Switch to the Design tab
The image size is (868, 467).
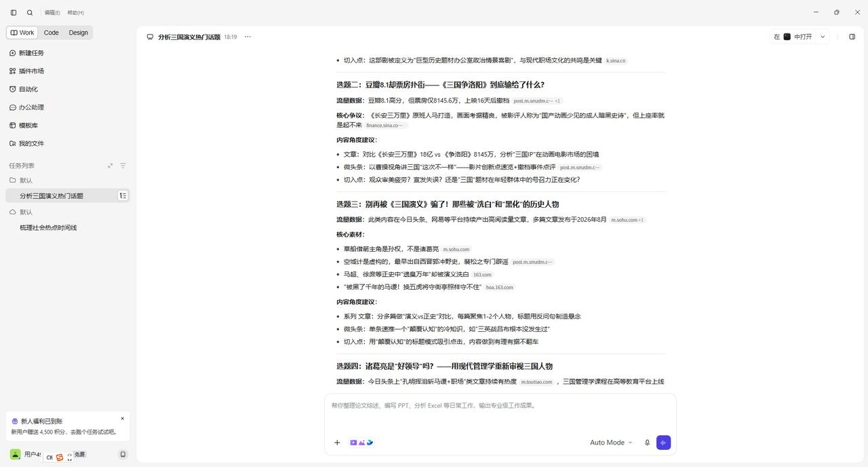tap(78, 33)
